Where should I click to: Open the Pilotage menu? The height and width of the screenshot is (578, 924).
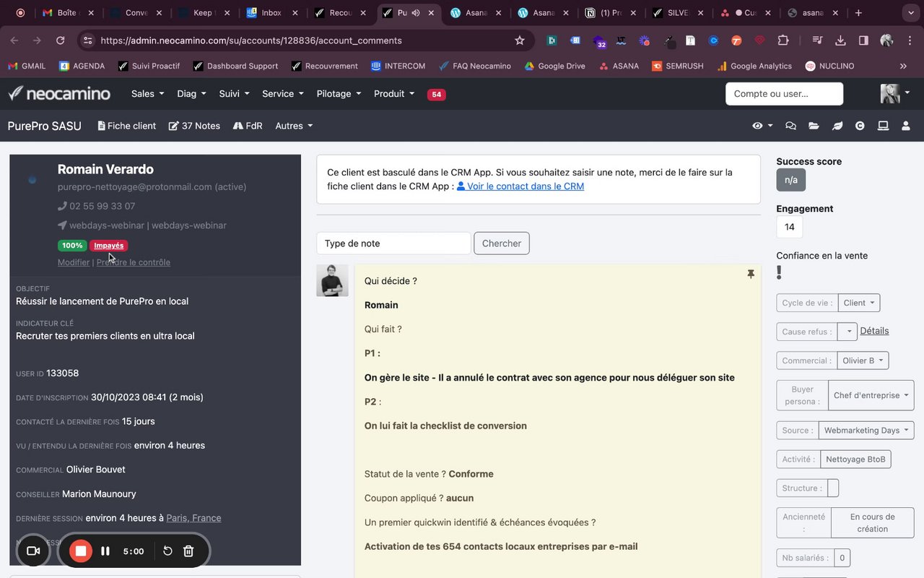(x=338, y=94)
